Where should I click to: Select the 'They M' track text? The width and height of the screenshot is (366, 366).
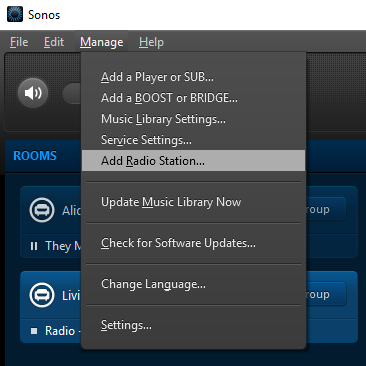[63, 246]
